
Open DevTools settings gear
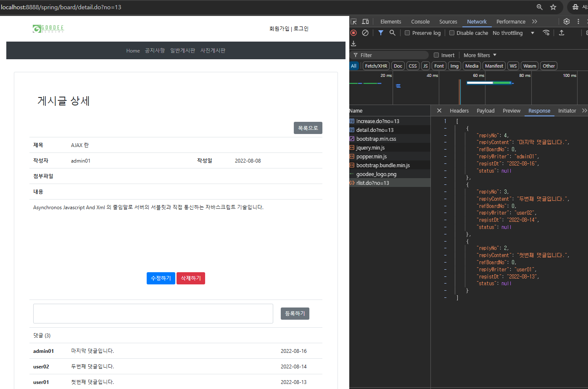(567, 21)
